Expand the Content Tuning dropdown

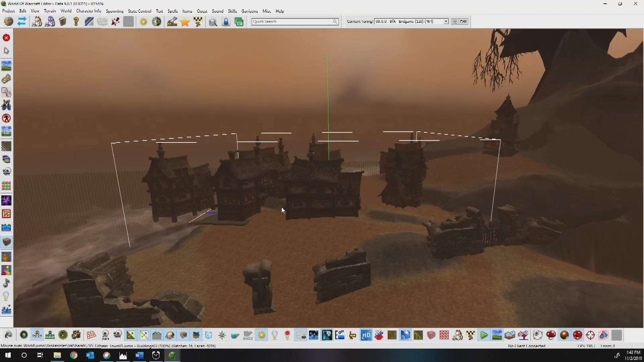446,21
